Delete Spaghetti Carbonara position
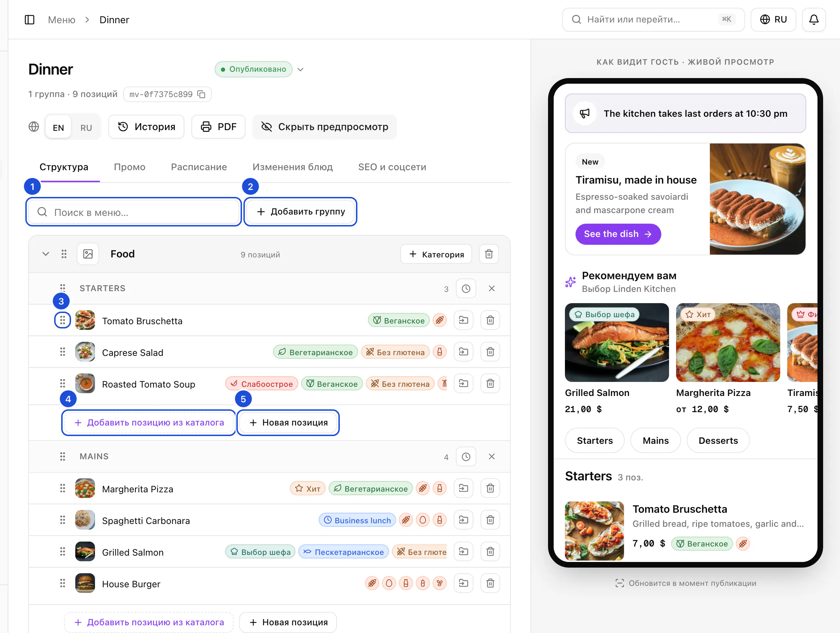Viewport: 840px width, 633px height. coord(490,520)
